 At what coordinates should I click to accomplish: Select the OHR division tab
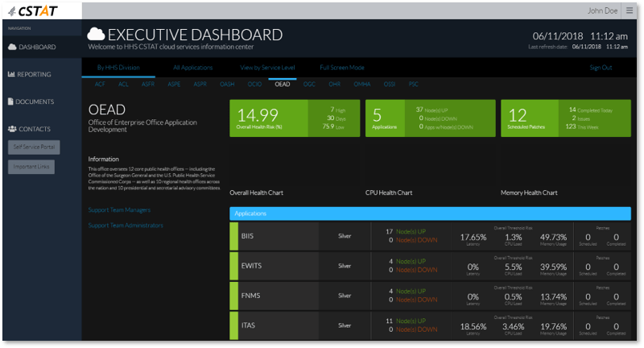[x=334, y=85]
